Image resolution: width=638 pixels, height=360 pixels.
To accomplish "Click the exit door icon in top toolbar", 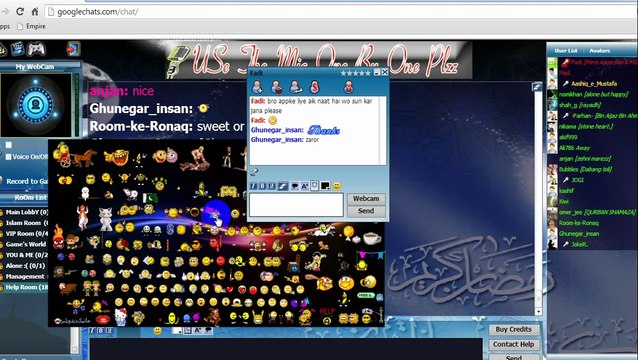I will coord(73,49).
